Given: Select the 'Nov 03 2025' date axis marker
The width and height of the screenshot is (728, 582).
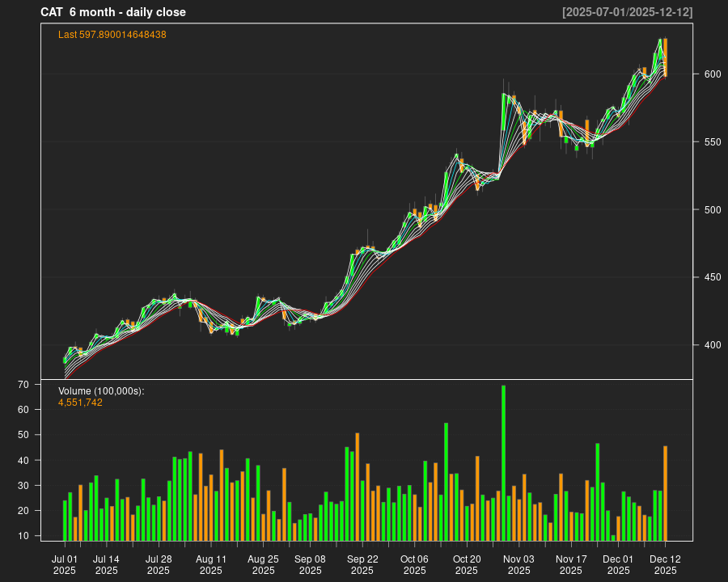Looking at the screenshot, I should (518, 564).
